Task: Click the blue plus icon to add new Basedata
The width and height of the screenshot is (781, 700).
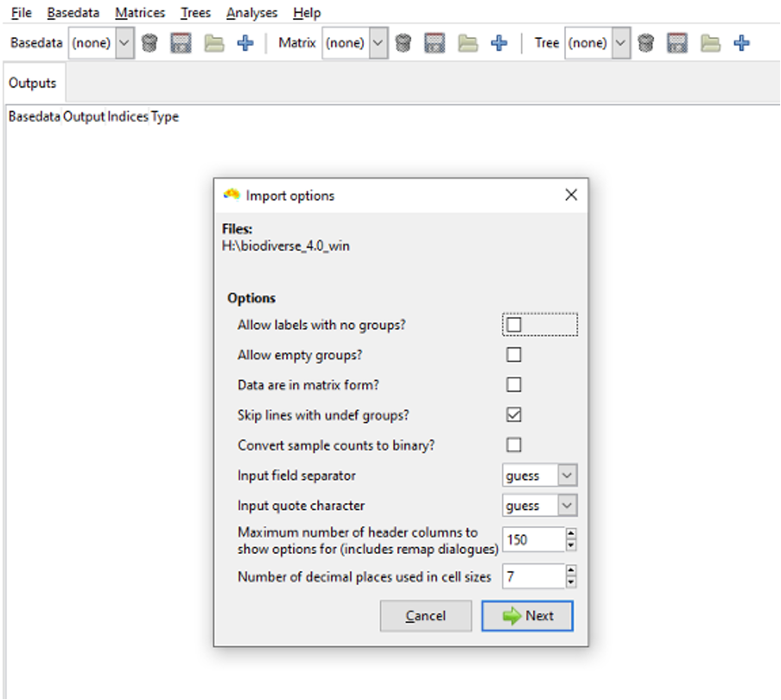Action: 245,43
